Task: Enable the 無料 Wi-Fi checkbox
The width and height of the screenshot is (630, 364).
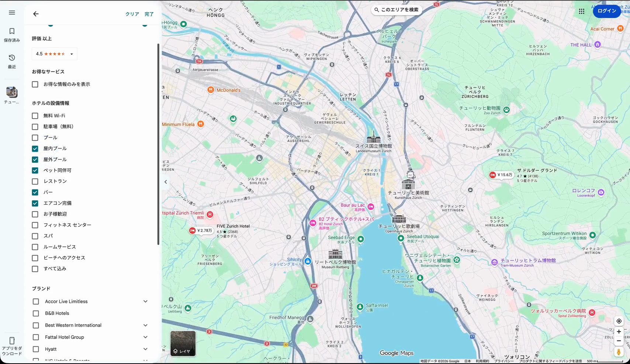Action: pos(35,116)
